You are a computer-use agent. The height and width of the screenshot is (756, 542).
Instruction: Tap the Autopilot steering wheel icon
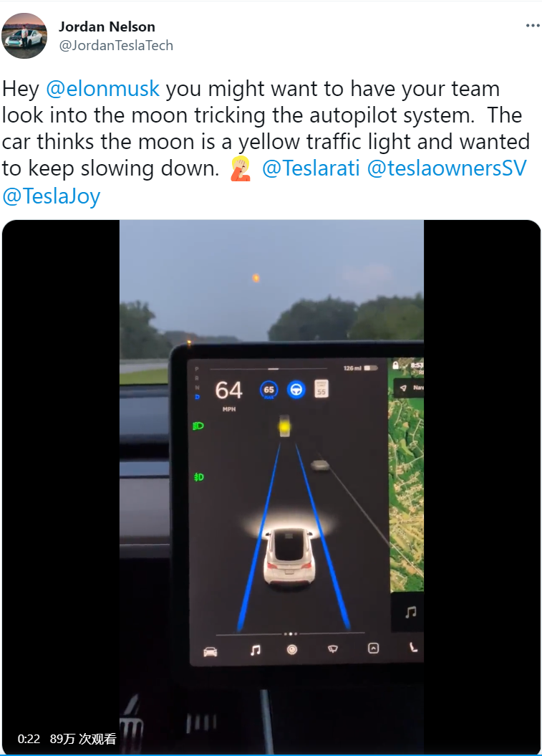296,390
